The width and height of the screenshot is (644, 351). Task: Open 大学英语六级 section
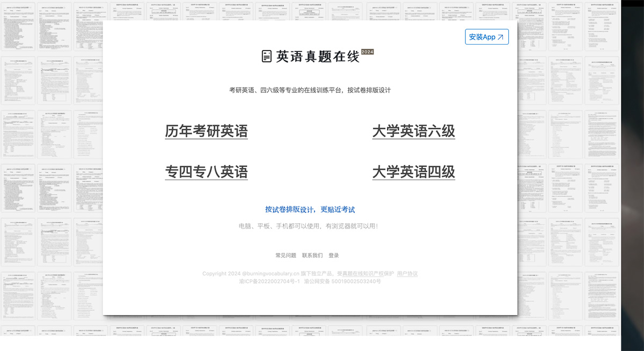click(413, 130)
